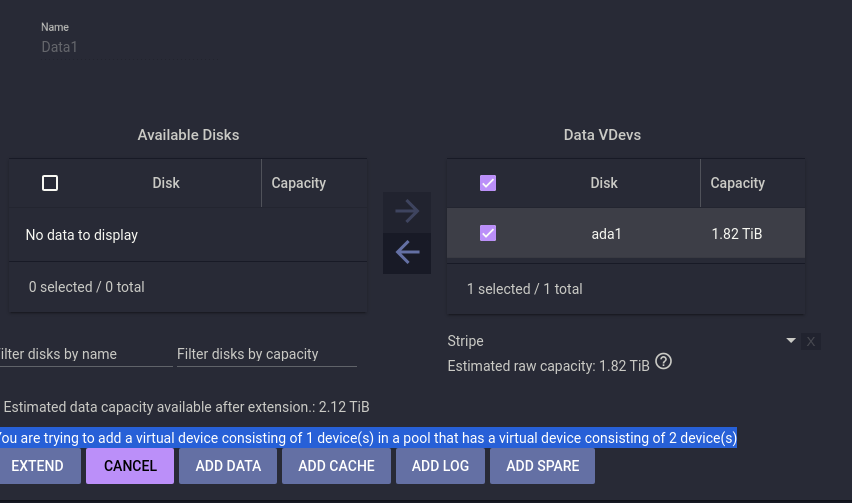Focus the Filter disks by capacity field
852x503 pixels.
[x=266, y=354]
